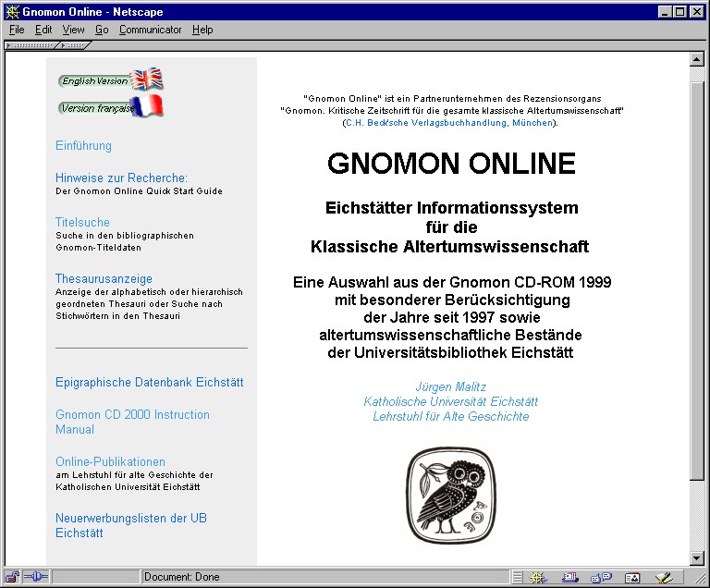
Task: Click the security padlock icon in status bar
Action: (x=12, y=577)
